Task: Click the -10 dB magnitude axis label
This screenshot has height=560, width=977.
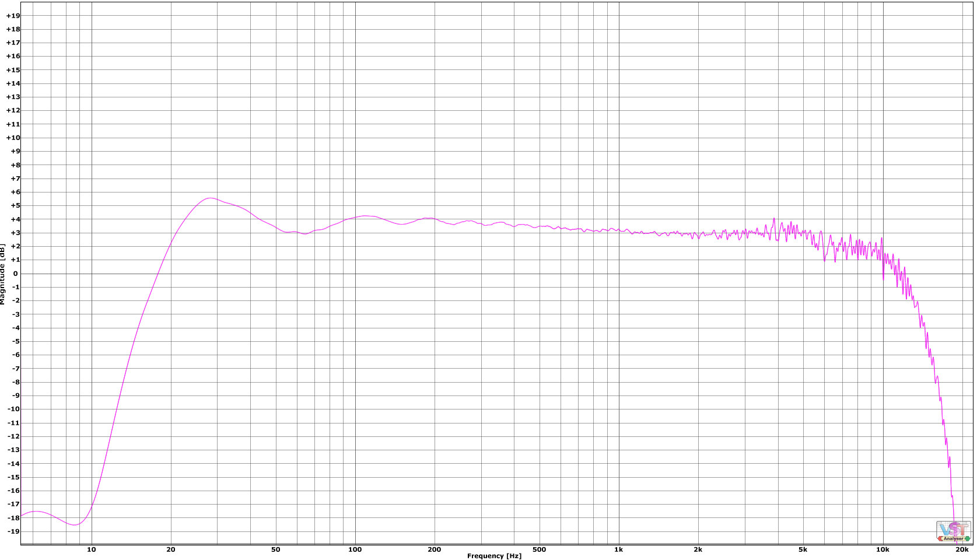Action: coord(13,409)
